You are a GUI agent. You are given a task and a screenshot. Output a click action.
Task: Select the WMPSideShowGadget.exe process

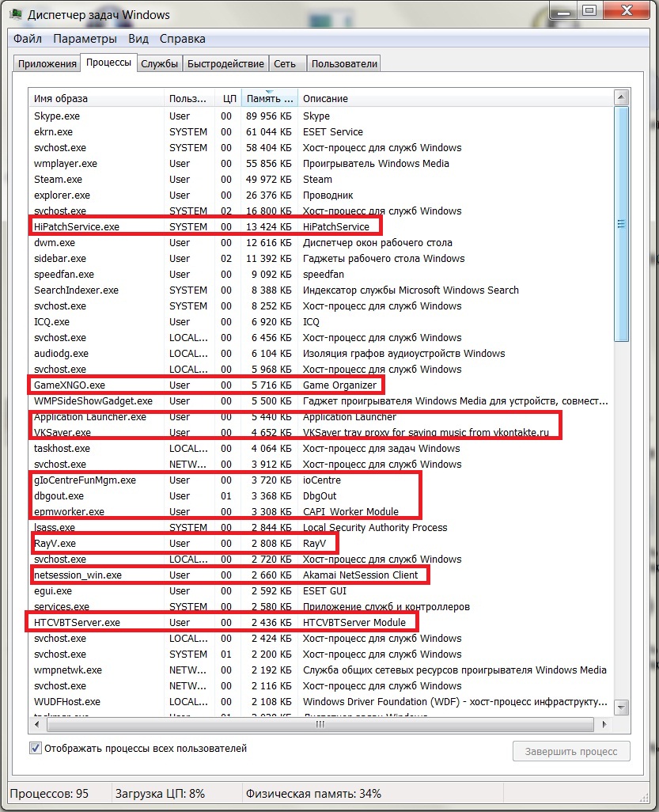click(x=321, y=401)
